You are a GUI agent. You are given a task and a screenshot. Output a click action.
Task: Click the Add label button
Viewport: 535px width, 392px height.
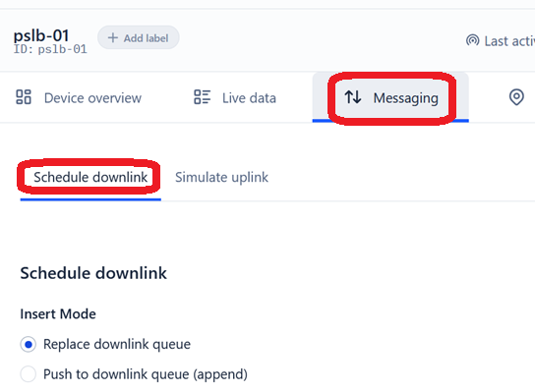(139, 38)
